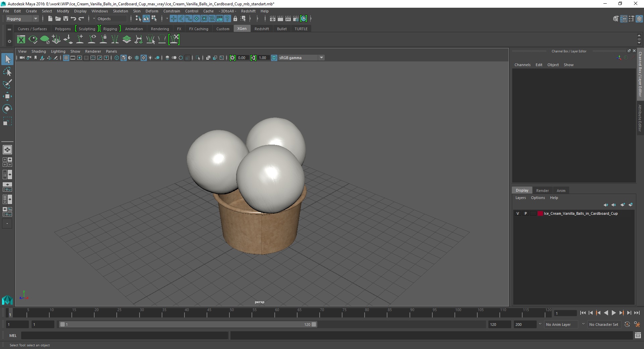Click the MEL command input field
This screenshot has width=644, height=349.
(x=124, y=335)
